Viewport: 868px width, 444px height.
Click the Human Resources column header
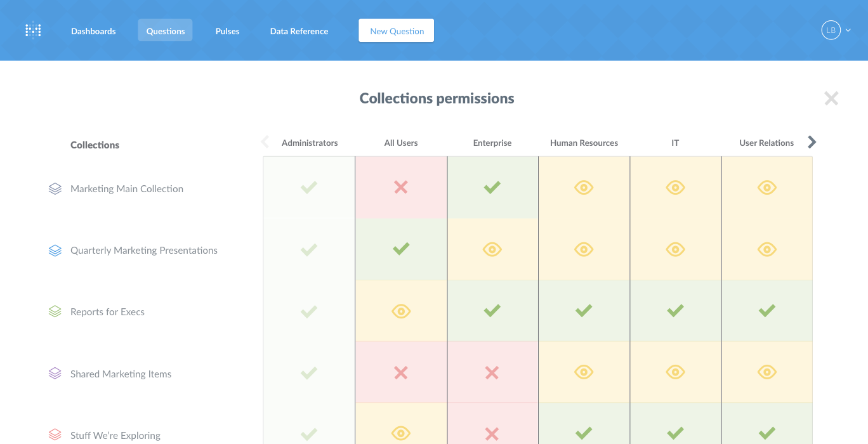584,143
